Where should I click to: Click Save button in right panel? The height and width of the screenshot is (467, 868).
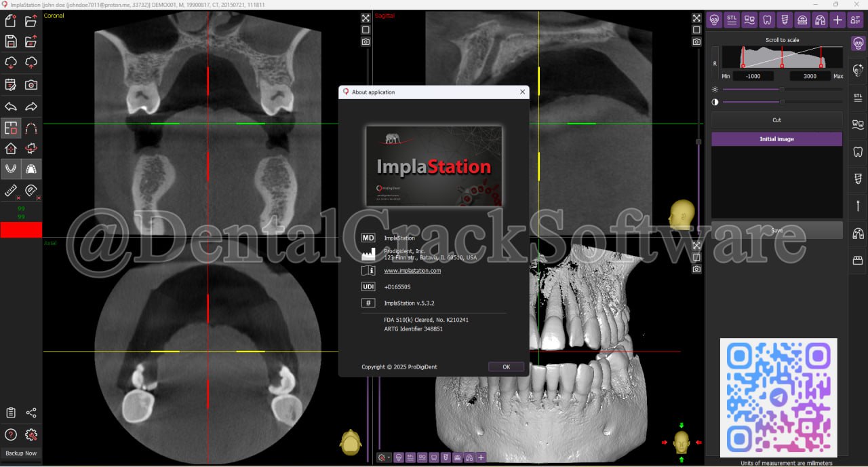tap(777, 230)
